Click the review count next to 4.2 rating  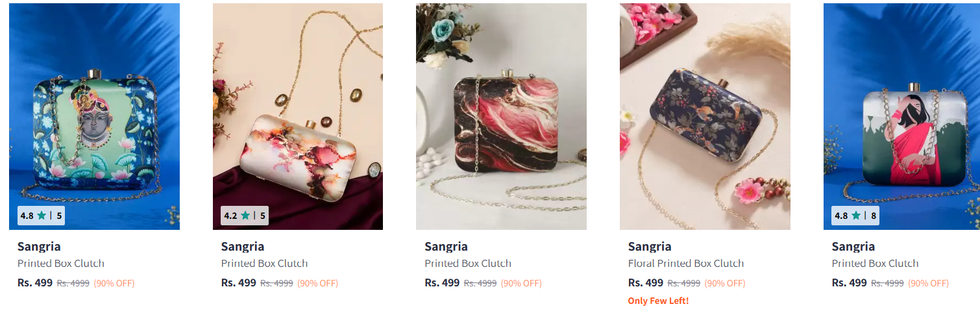pos(263,216)
